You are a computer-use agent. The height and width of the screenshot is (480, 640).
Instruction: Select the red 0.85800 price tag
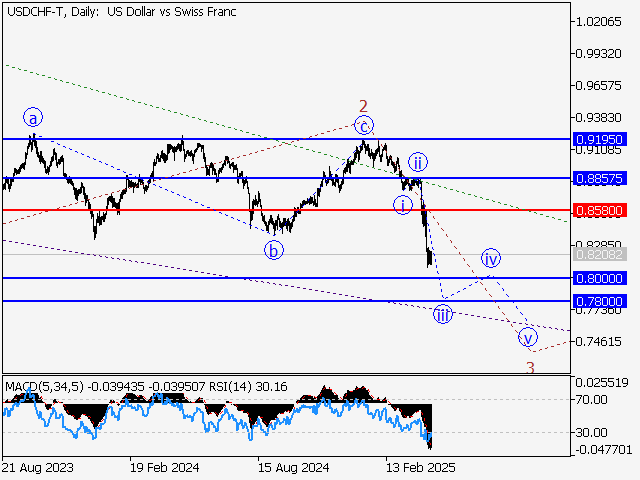click(600, 211)
